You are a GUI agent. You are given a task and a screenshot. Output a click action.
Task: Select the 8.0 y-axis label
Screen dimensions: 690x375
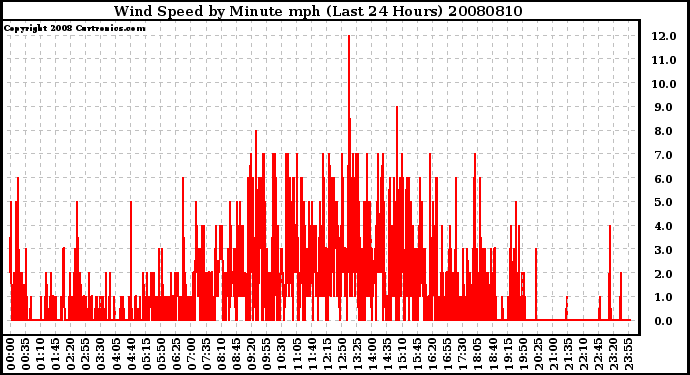[664, 131]
